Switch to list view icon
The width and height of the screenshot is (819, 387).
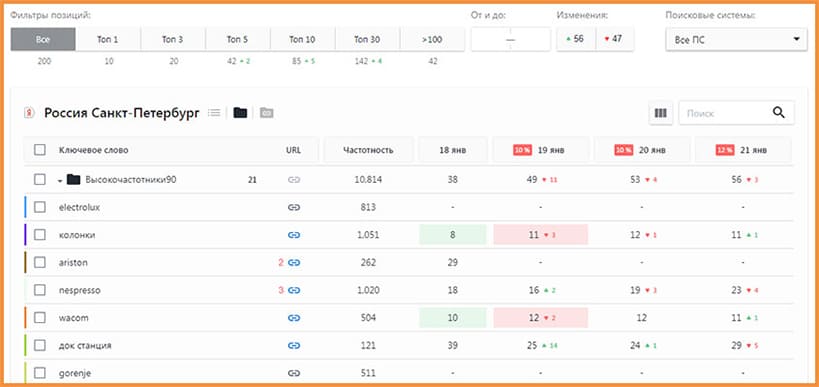coord(214,112)
